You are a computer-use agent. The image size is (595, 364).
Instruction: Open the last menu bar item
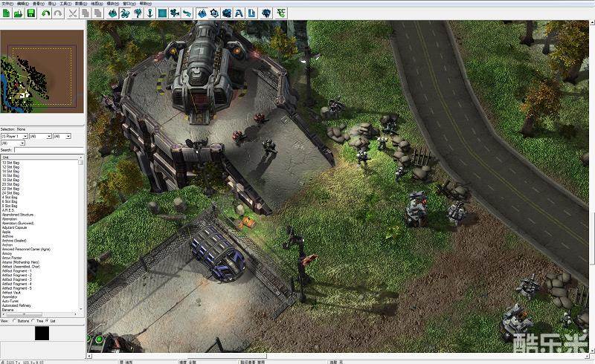point(145,3)
